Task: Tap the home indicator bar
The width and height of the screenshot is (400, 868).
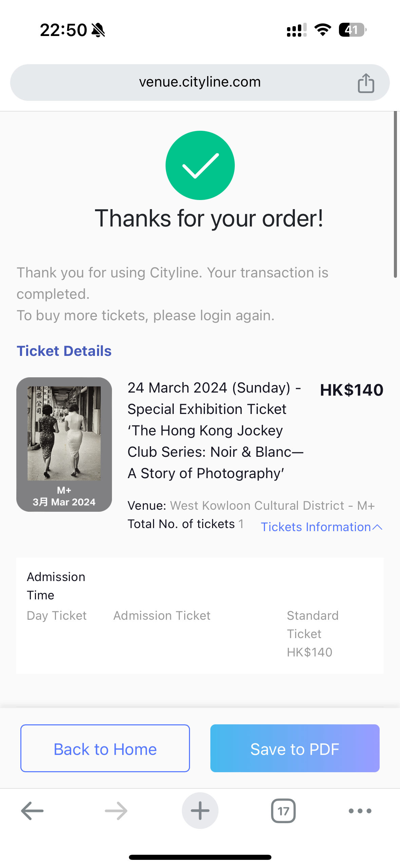Action: tap(200, 857)
